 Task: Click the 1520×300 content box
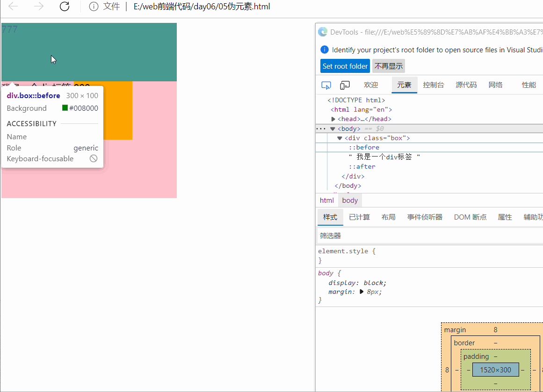pos(496,370)
